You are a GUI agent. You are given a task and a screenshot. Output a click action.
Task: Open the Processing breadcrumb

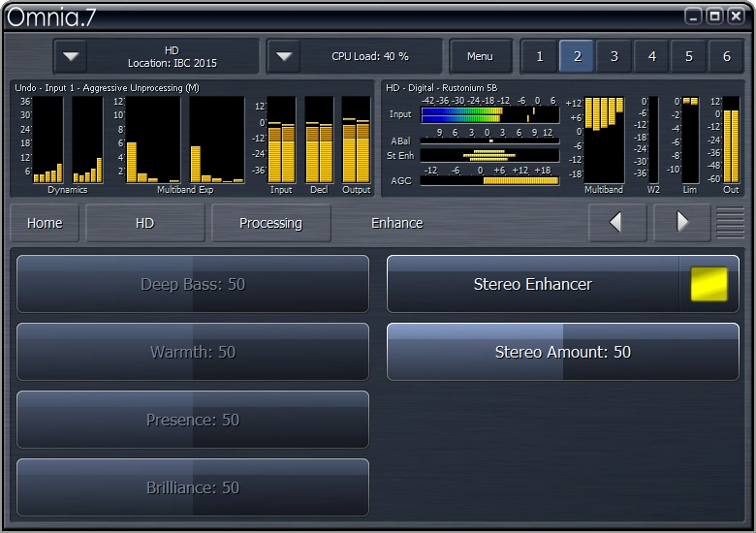coord(271,223)
